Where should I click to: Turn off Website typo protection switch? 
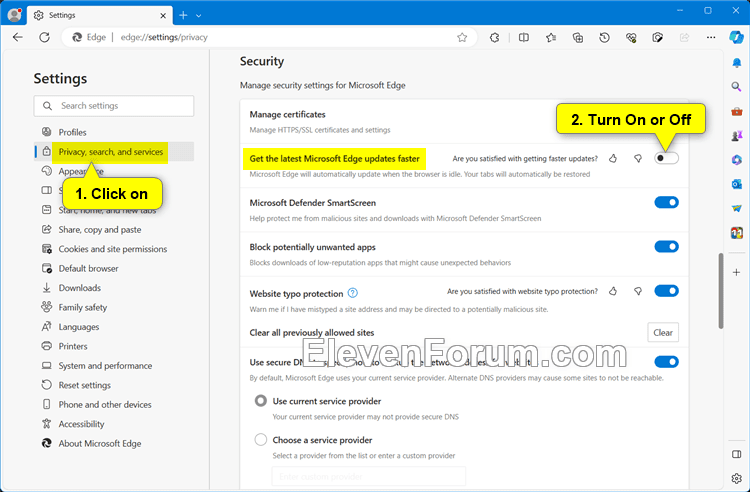(666, 291)
